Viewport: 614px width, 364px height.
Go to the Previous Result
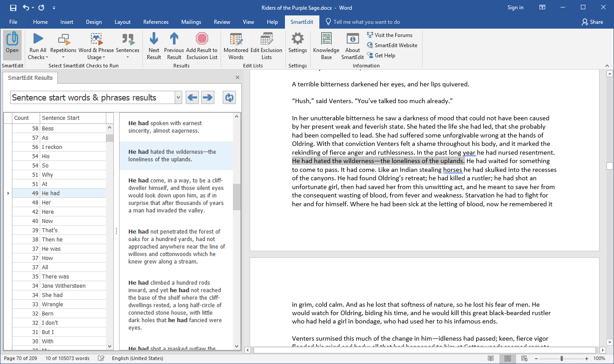[174, 45]
